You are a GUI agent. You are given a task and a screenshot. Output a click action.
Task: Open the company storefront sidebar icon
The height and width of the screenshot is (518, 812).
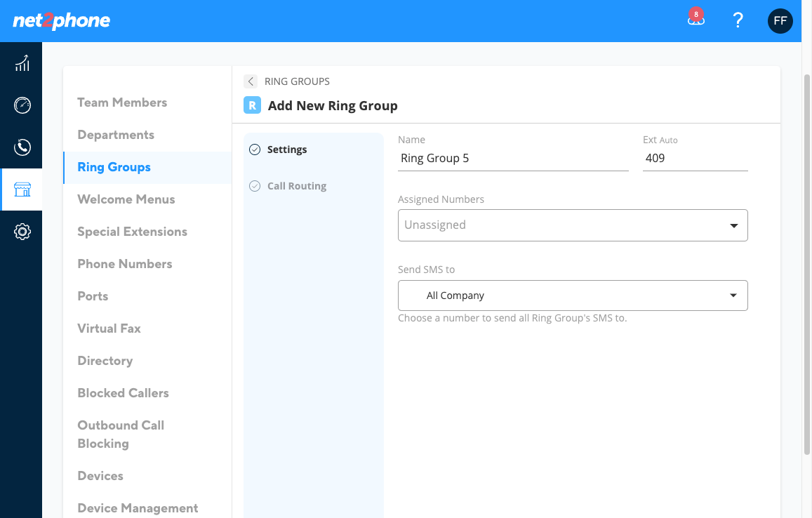coord(22,189)
